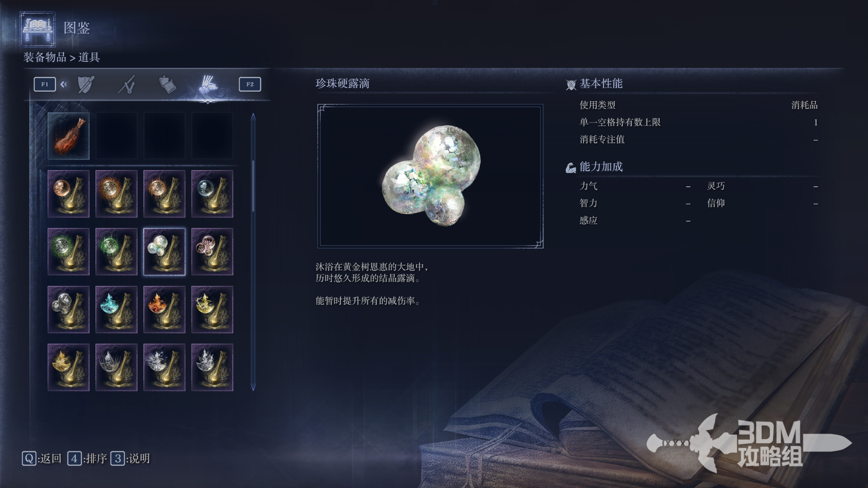Viewport: 868px width, 488px height.
Task: Choose the cyan flame tear flask item
Action: coord(116,310)
